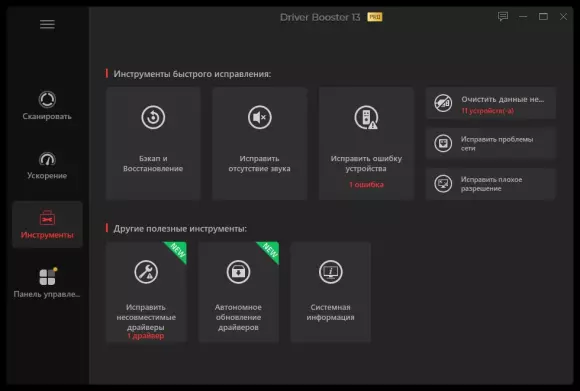Open Системная информация card

[331, 292]
